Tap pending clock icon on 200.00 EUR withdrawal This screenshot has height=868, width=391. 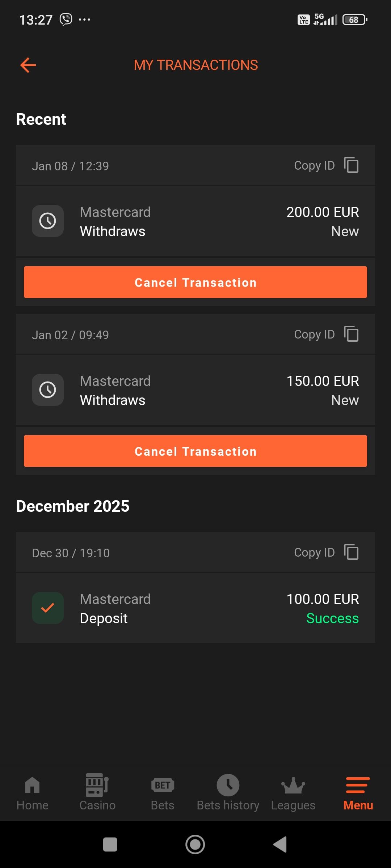tap(48, 221)
